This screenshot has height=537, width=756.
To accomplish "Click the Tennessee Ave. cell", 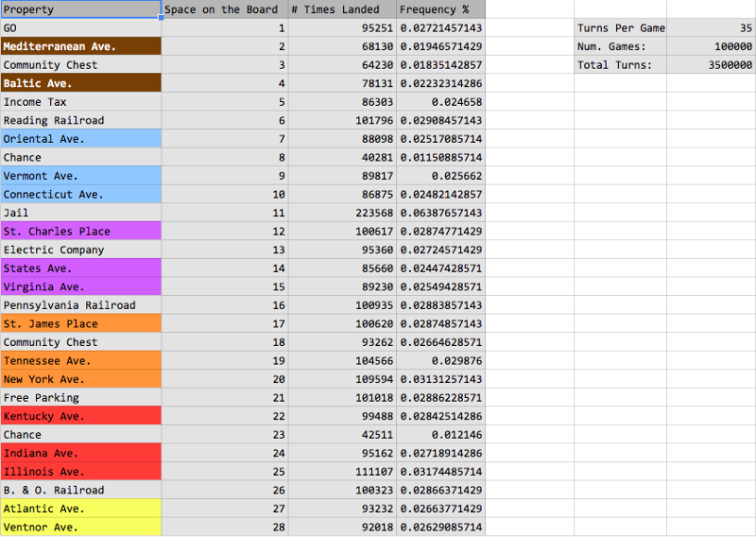I will point(81,361).
